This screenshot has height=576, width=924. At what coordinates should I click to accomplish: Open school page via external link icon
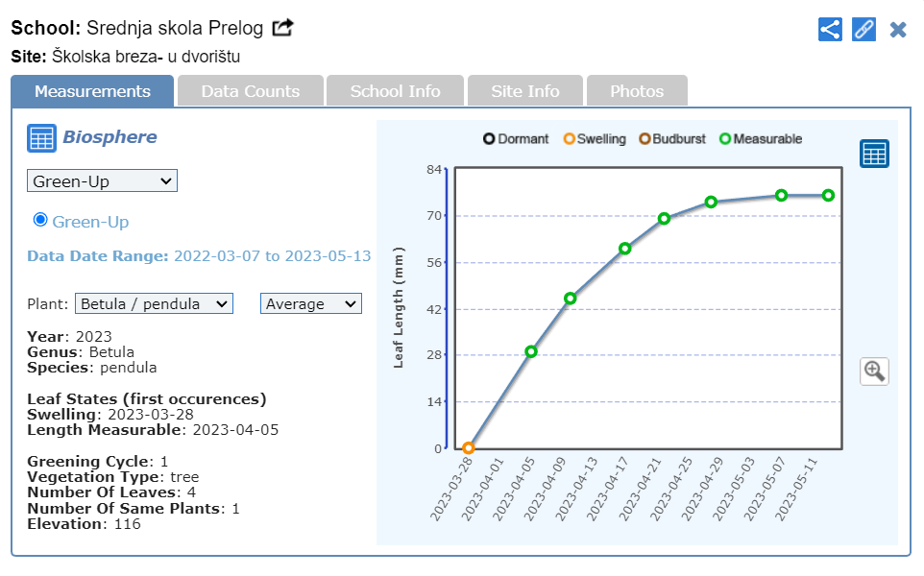282,28
